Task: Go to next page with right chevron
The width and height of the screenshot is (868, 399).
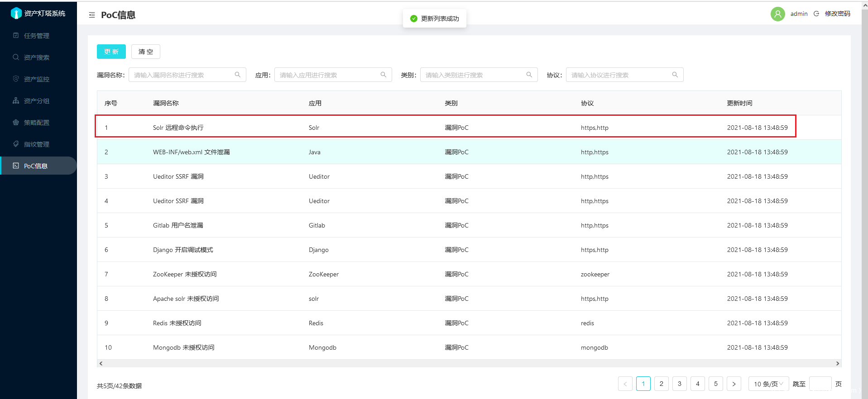Action: tap(734, 384)
